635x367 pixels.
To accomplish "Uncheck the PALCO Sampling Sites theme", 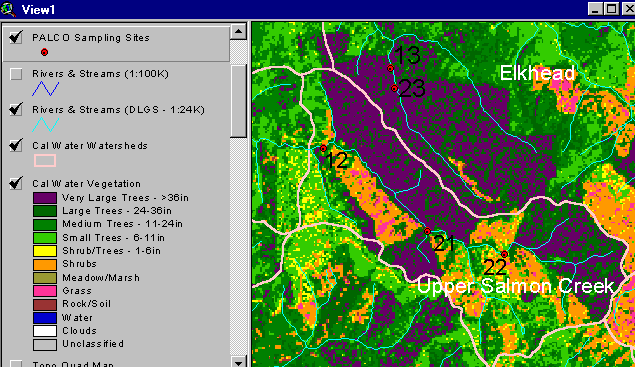I will pos(16,37).
